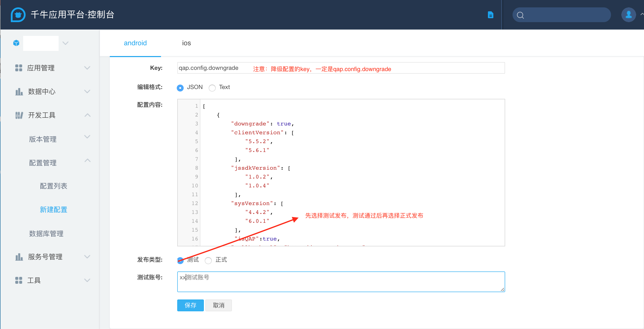Switch to the android tab
The image size is (644, 329).
[x=135, y=43]
